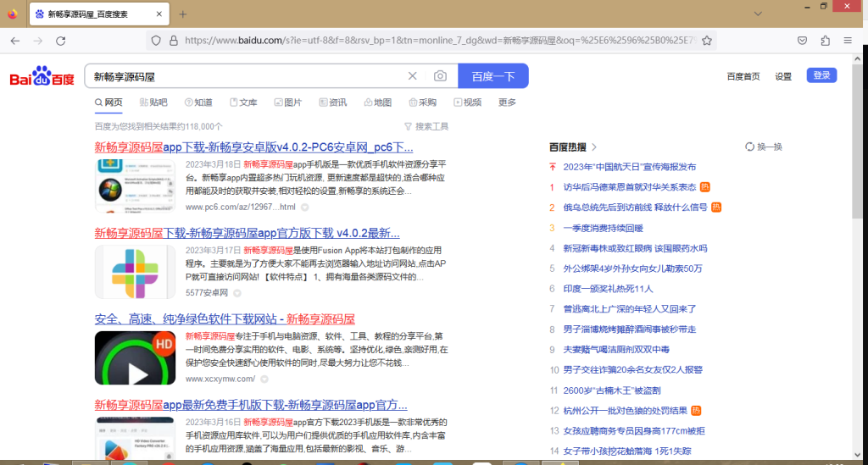Open Firefox hamburger application menu
This screenshot has width=868, height=465.
pos(848,41)
